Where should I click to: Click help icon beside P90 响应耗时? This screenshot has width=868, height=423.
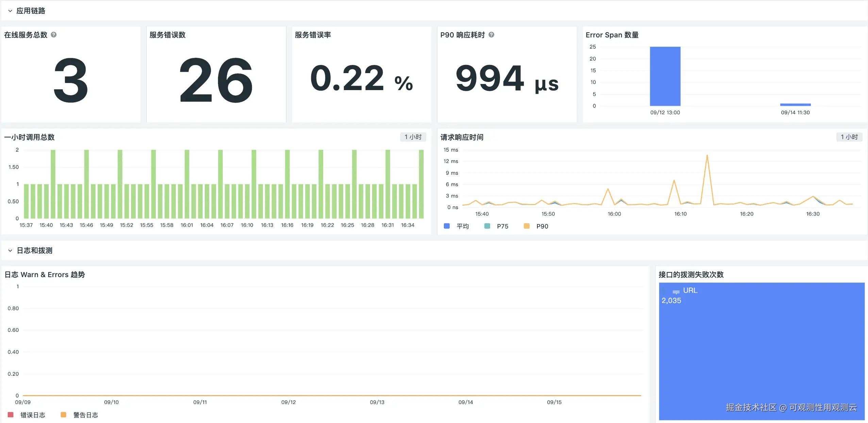click(x=491, y=35)
